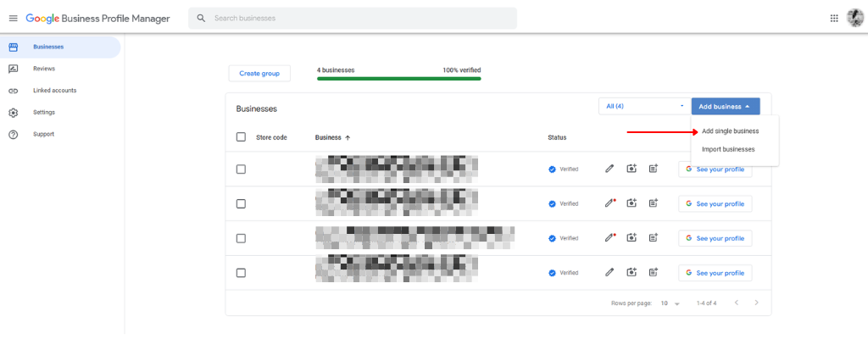
Task: Create a post for the first business row
Action: pos(654,169)
